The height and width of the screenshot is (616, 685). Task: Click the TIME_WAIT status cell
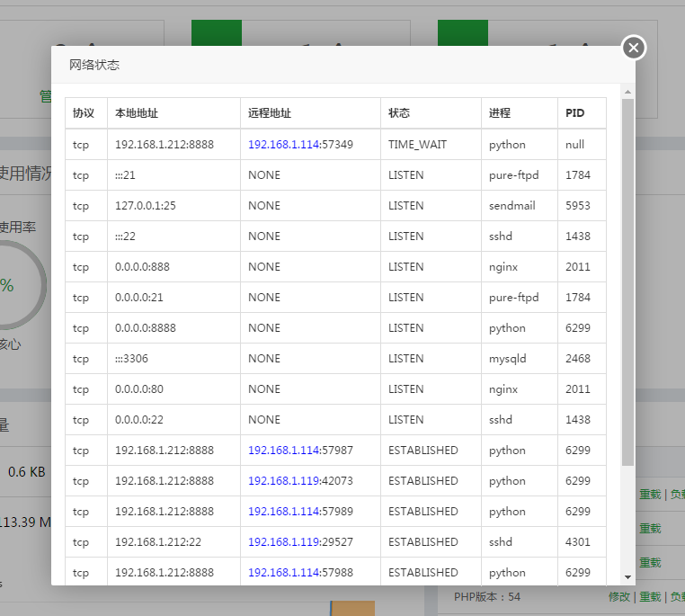click(417, 145)
